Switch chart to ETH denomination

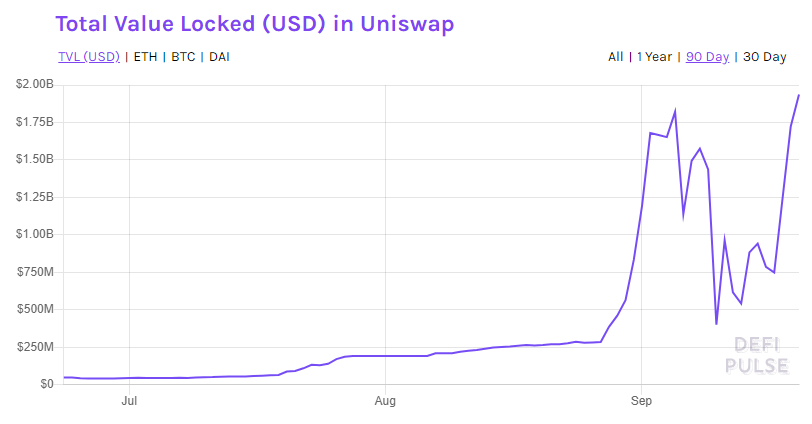[145, 57]
